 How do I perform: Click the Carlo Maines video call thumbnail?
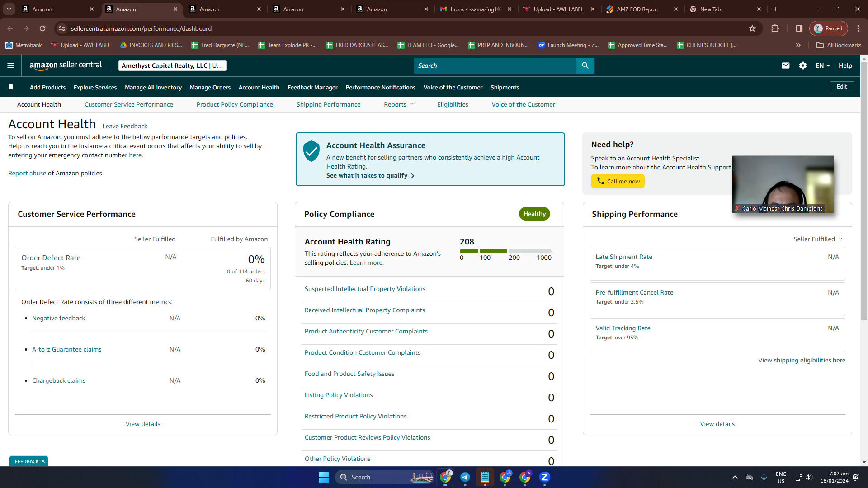click(783, 184)
